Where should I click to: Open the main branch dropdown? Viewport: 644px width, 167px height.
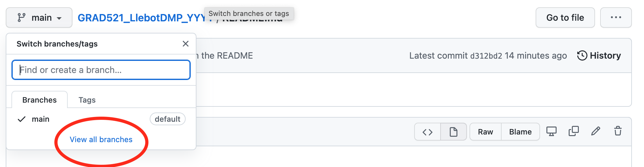(x=39, y=18)
